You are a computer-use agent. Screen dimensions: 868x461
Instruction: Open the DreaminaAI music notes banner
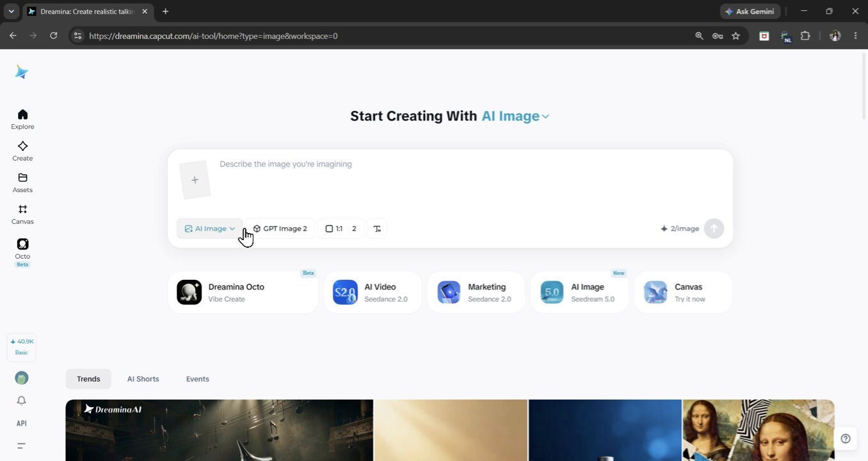(x=219, y=430)
